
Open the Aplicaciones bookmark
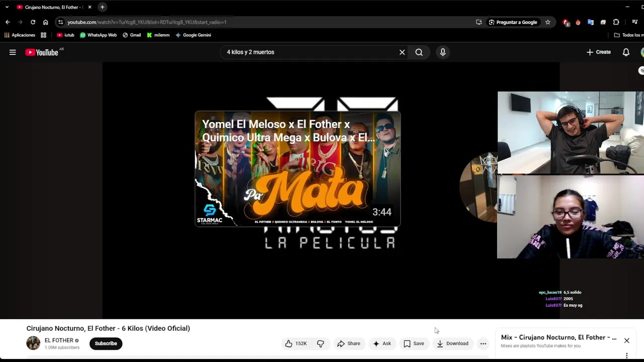pyautogui.click(x=20, y=35)
